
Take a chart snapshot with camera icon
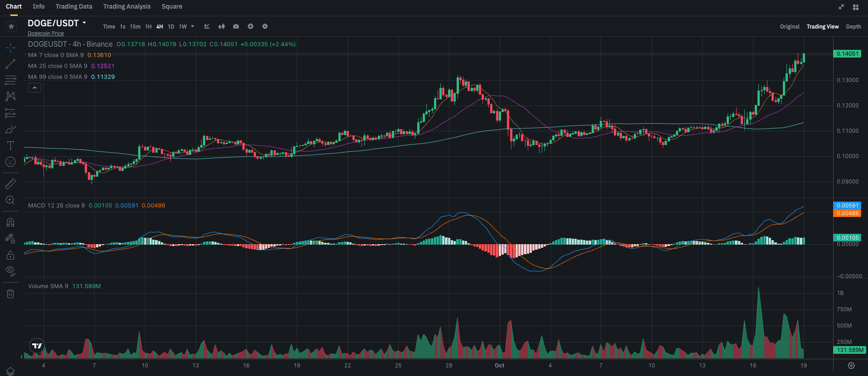click(x=236, y=27)
